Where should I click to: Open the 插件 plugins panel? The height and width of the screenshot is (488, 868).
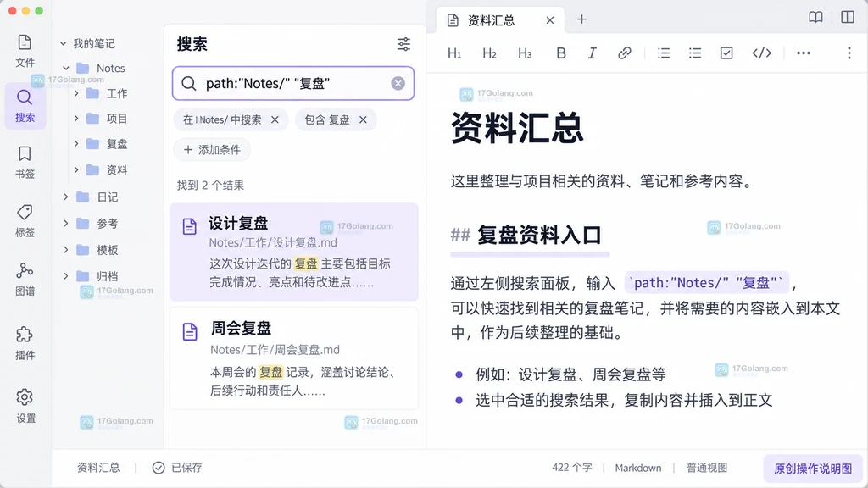click(25, 343)
